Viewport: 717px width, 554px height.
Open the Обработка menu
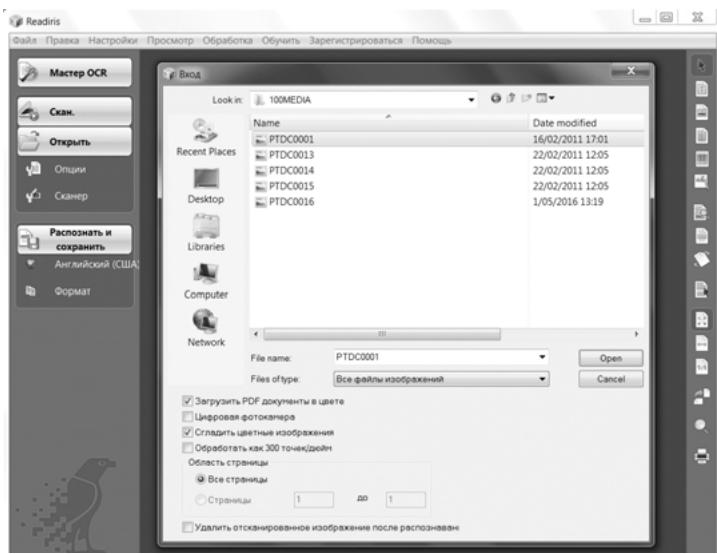[x=227, y=41]
